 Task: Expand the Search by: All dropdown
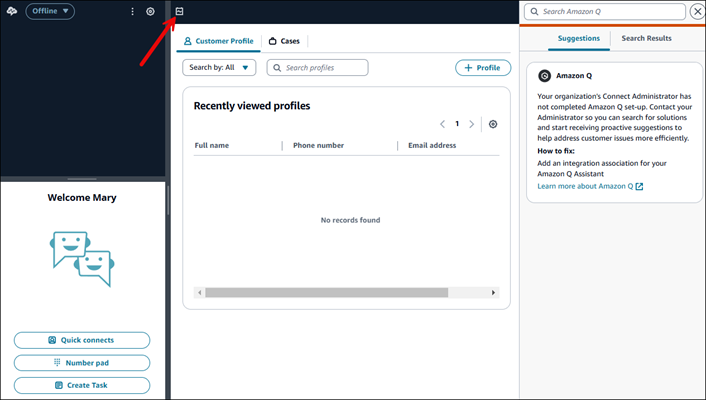[219, 68]
